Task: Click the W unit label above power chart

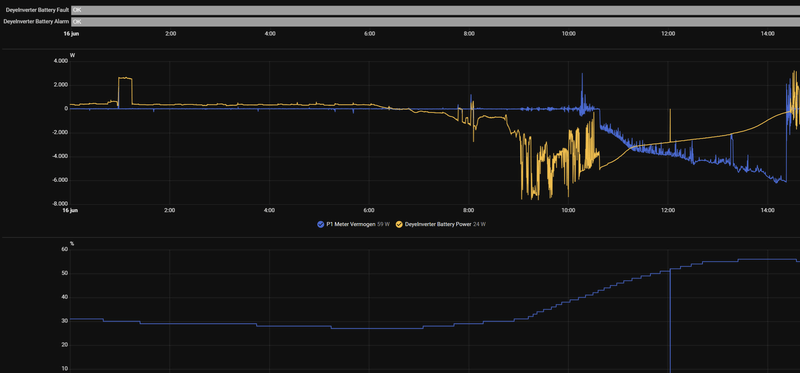Action: tap(72, 55)
